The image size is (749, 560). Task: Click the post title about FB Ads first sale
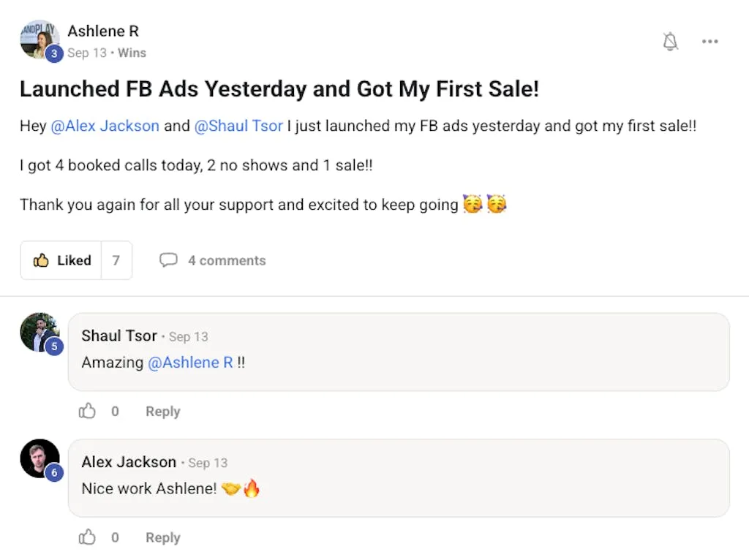(x=280, y=89)
